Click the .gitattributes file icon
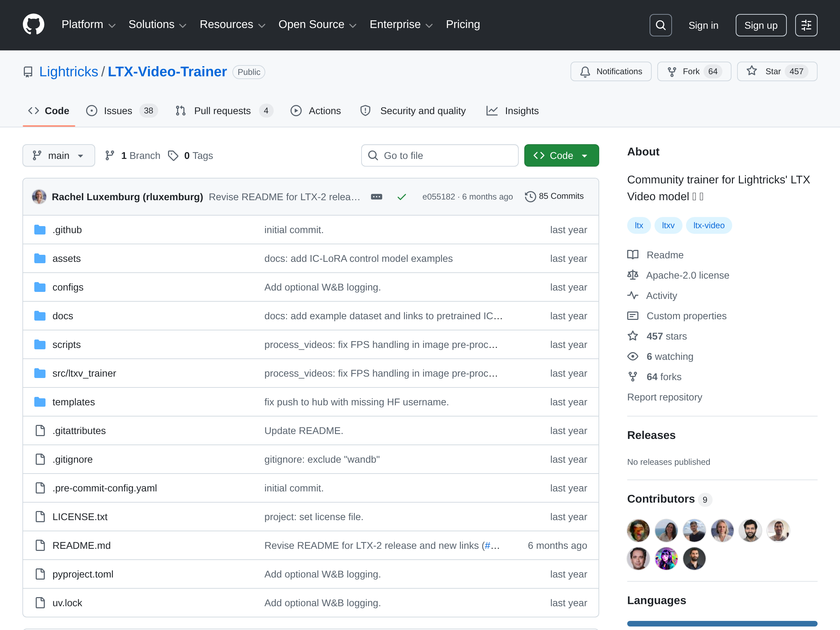This screenshot has width=840, height=630. 40,430
